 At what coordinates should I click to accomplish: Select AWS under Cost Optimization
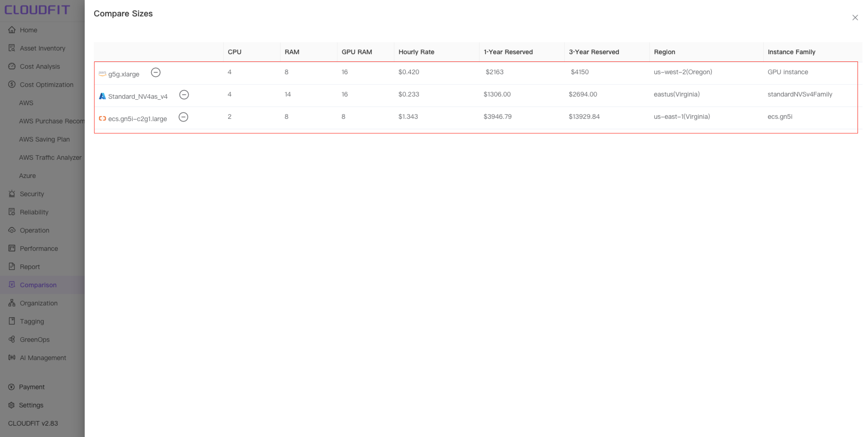pos(26,103)
